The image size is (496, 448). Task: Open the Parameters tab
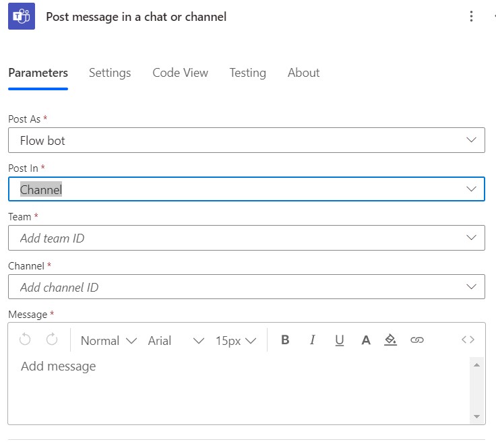[38, 73]
